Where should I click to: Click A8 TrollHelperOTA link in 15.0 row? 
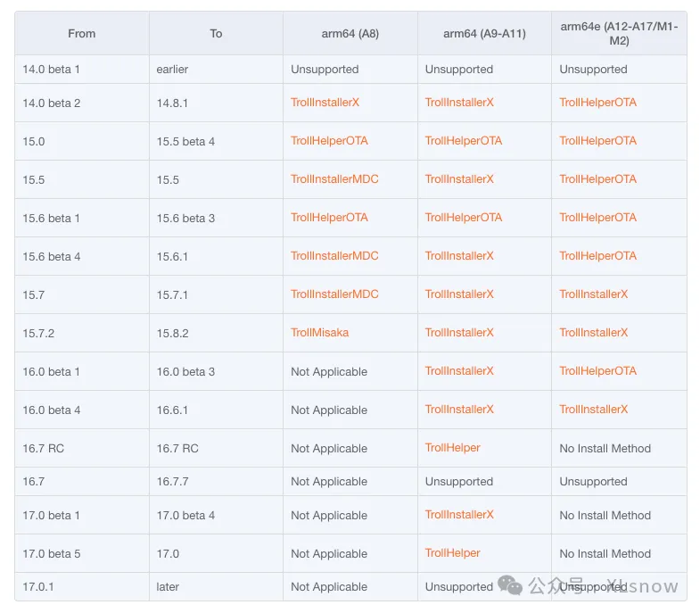[x=329, y=141]
